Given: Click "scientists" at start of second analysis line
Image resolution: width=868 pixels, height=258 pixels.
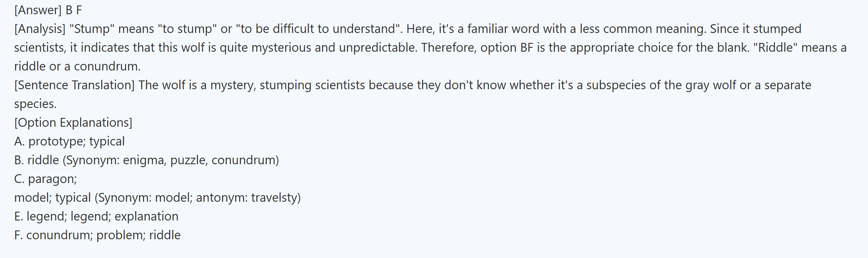Looking at the screenshot, I should click(x=40, y=47).
